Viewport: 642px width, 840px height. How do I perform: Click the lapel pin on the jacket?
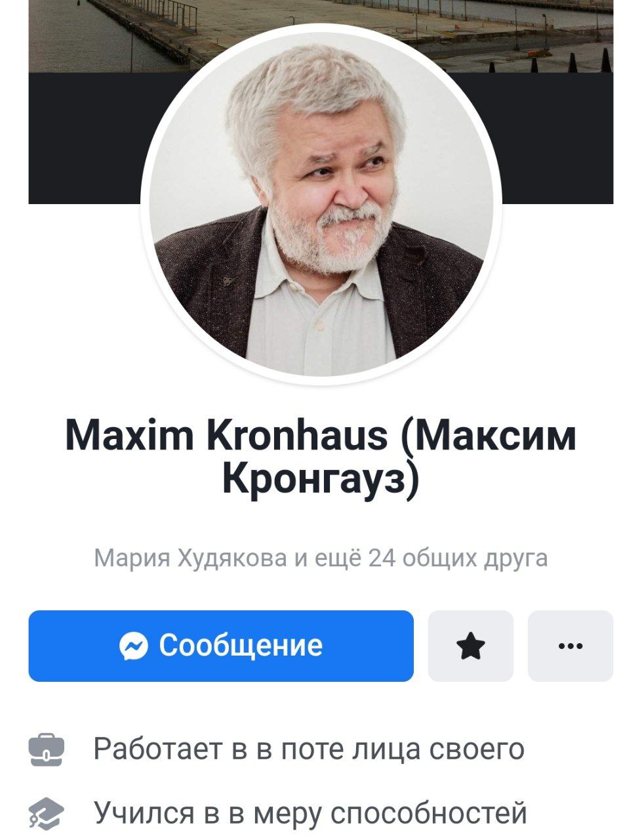228,280
